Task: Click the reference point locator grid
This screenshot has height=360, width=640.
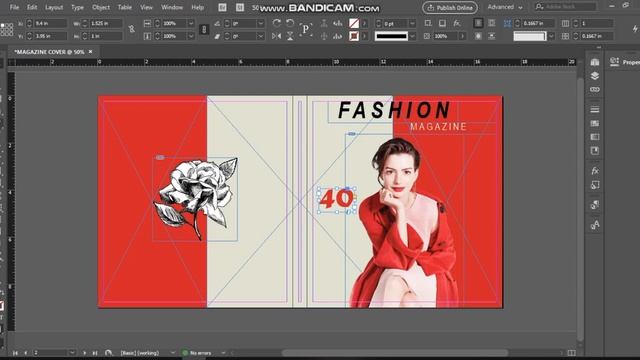Action: click(7, 30)
